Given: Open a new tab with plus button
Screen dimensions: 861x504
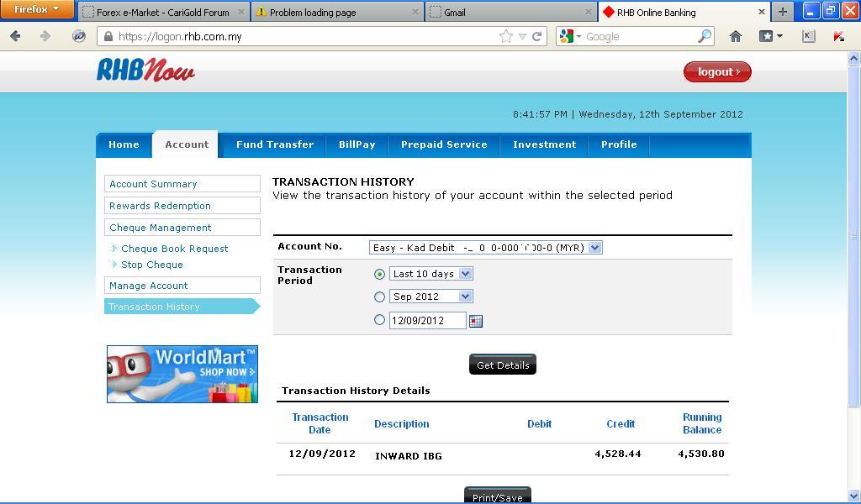Looking at the screenshot, I should [x=783, y=12].
